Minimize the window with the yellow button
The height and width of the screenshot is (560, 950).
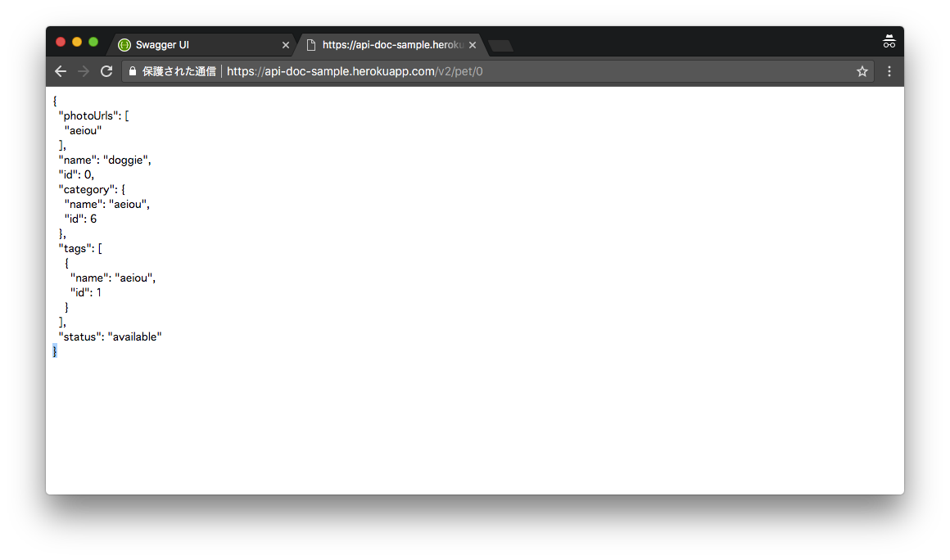click(77, 42)
